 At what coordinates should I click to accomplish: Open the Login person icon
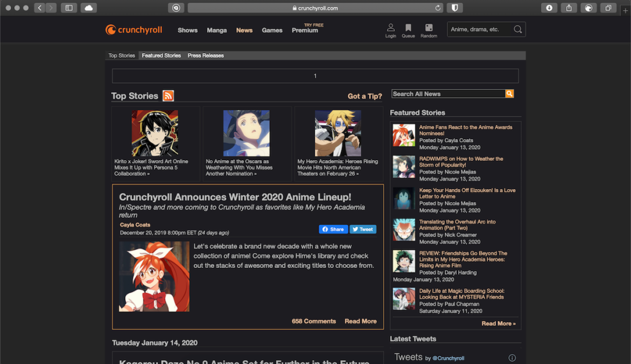(x=390, y=26)
